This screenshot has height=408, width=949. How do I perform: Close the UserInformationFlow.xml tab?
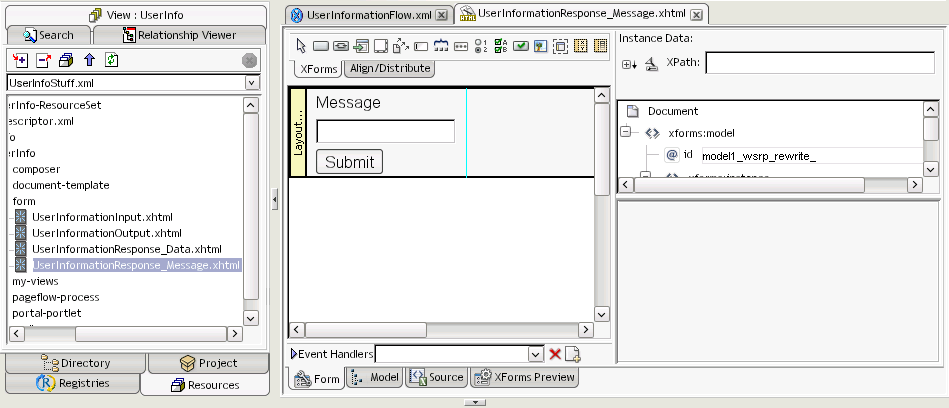click(x=442, y=15)
